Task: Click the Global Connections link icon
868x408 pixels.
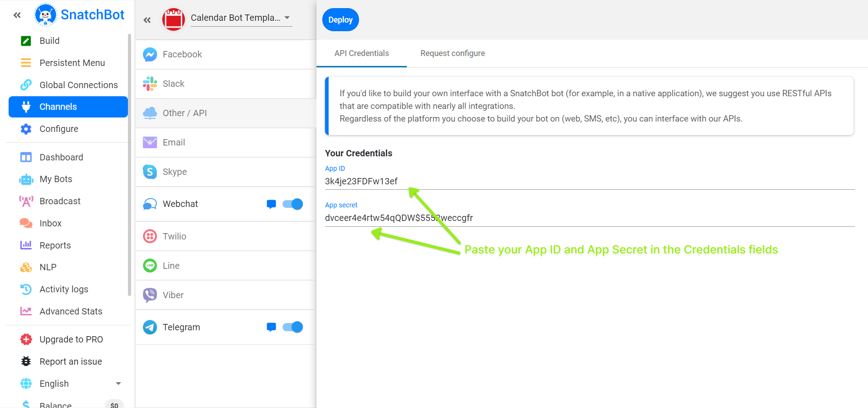Action: point(26,85)
